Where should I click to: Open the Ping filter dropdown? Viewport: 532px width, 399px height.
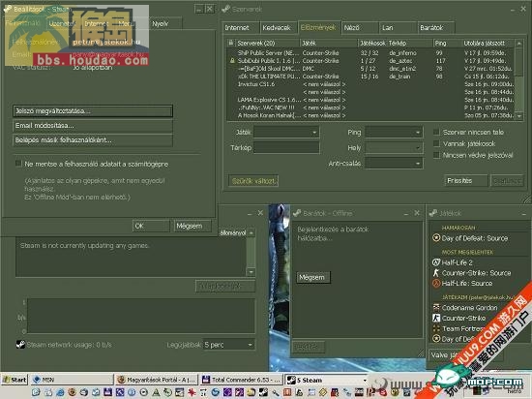pyautogui.click(x=394, y=132)
